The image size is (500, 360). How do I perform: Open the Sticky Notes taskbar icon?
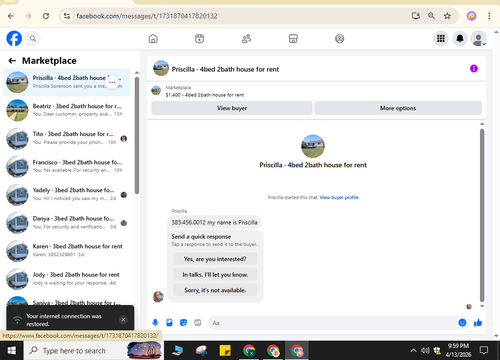tap(225, 351)
